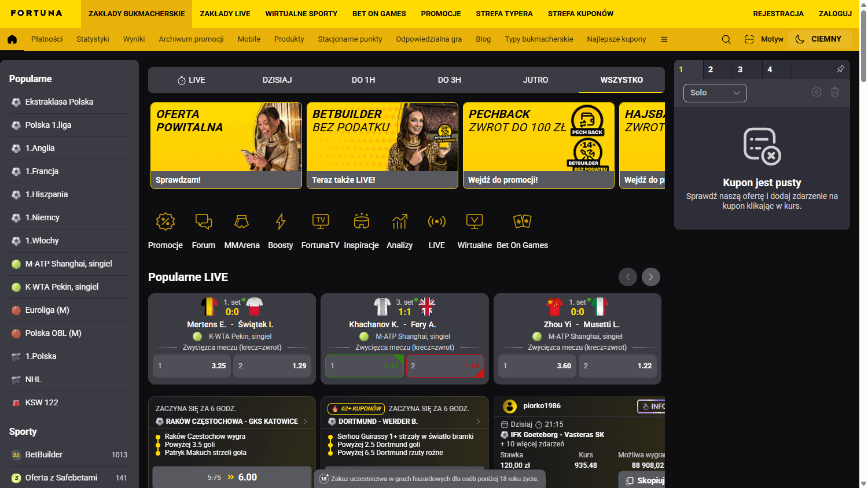Bet on Mertens E. at odds 3.25
This screenshot has width=868, height=488.
[192, 366]
